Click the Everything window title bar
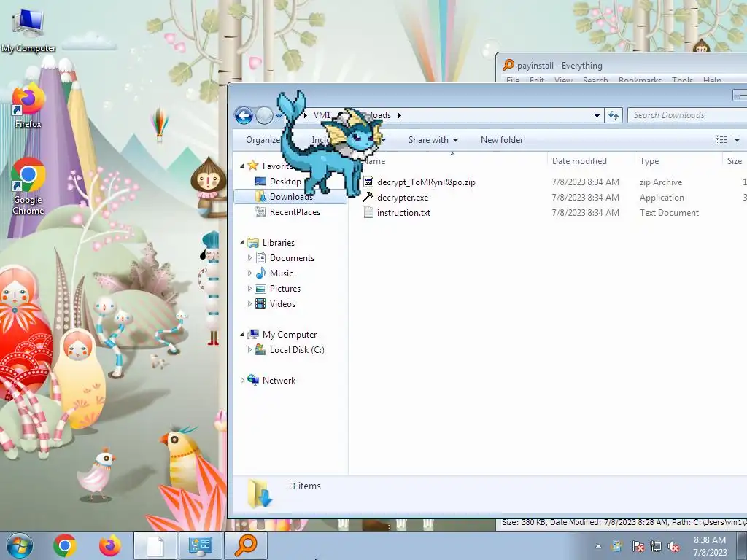The height and width of the screenshot is (560, 747). pos(622,65)
